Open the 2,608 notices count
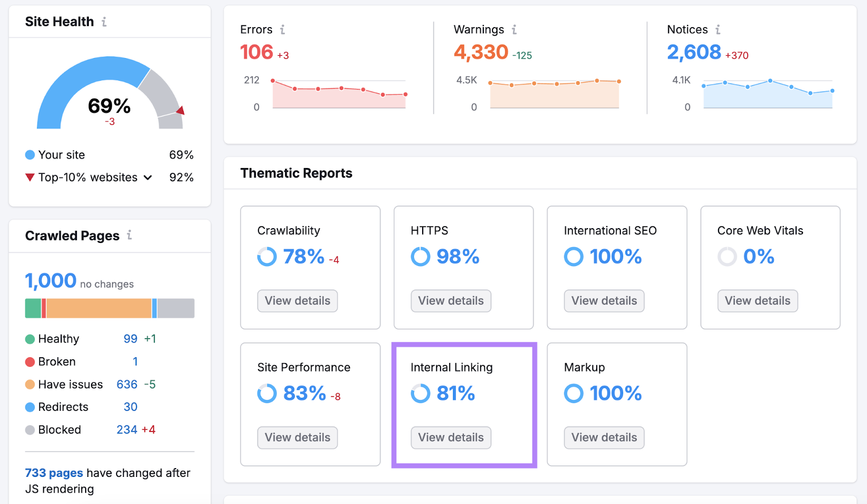 tap(694, 53)
